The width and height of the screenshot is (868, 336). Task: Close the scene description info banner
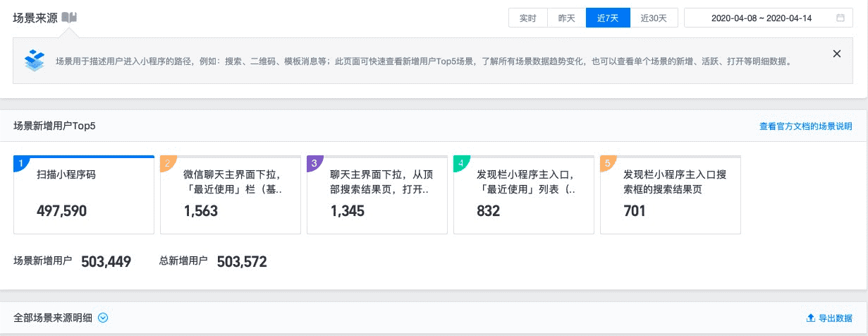tap(837, 54)
